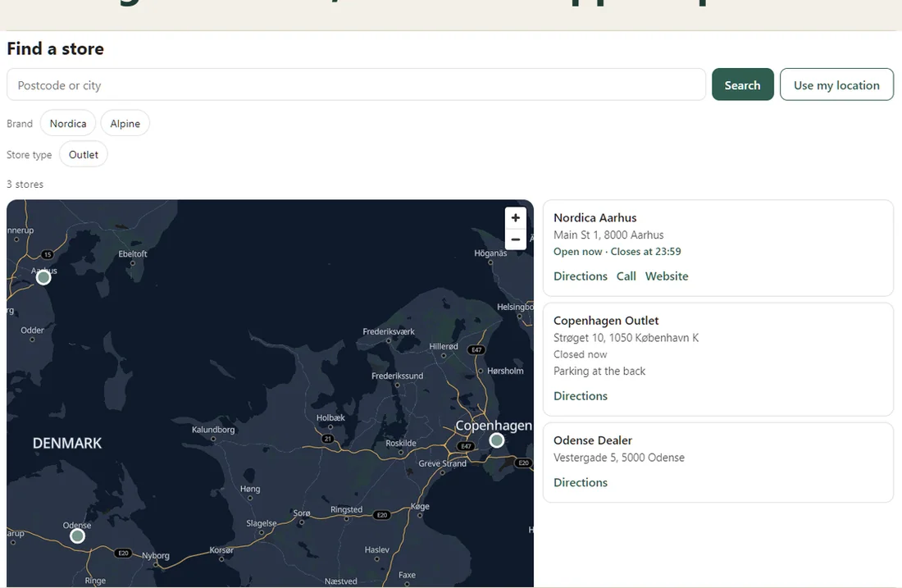This screenshot has width=902, height=588.
Task: Click the address 'Vestergade 5, 5000 Odense'
Action: (619, 458)
